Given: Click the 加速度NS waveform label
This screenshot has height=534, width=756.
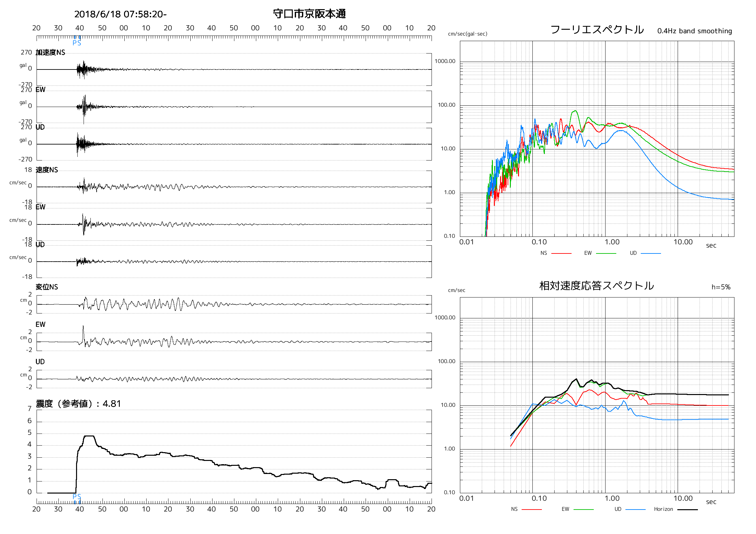Looking at the screenshot, I should (x=50, y=53).
